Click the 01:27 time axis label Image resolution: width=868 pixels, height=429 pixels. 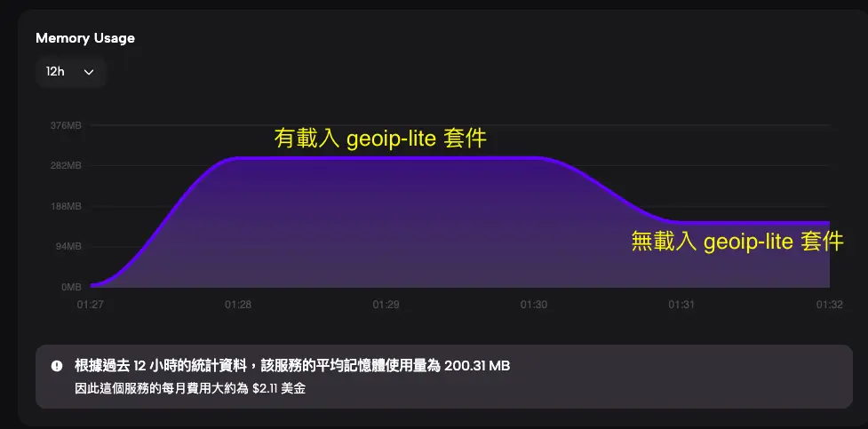pyautogui.click(x=90, y=305)
